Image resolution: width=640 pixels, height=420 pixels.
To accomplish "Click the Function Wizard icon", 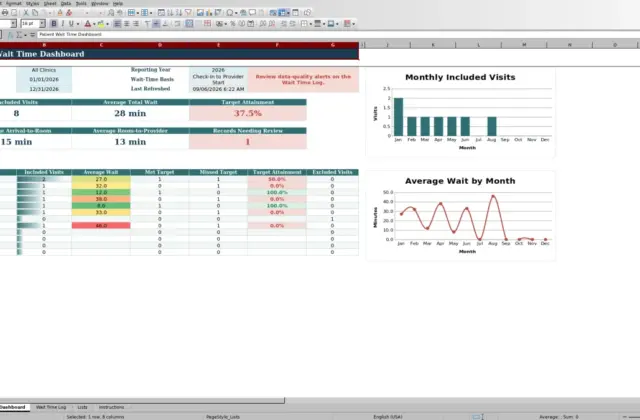I will click(x=11, y=35).
